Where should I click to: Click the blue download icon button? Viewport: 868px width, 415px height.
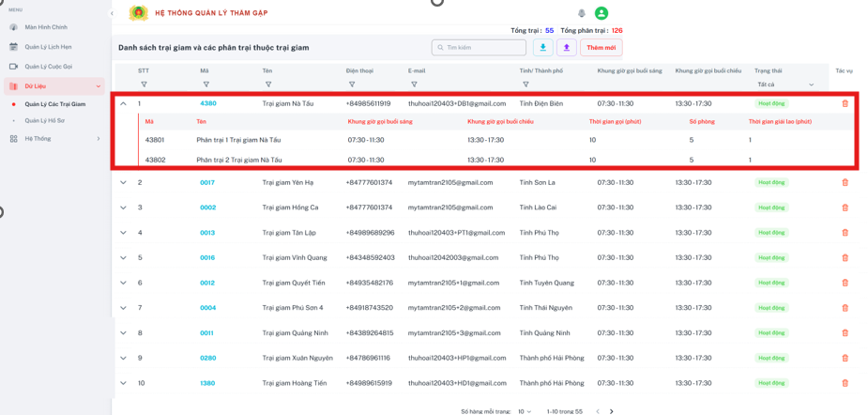click(542, 48)
